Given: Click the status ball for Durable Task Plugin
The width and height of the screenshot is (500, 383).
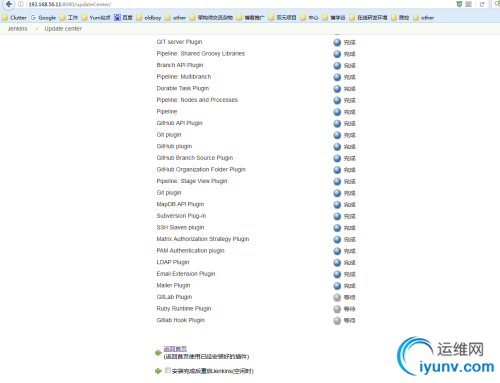Looking at the screenshot, I should click(337, 89).
